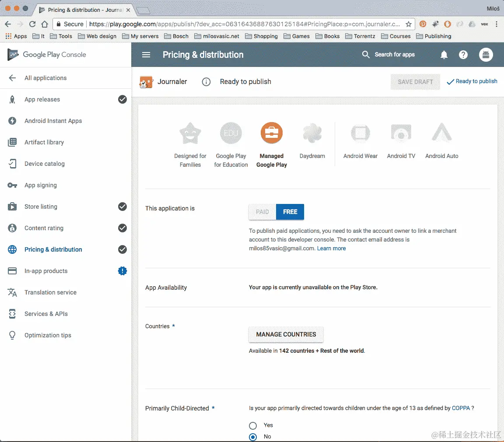Select Managed Google Play briefcase icon
504x442 pixels.
(x=272, y=133)
